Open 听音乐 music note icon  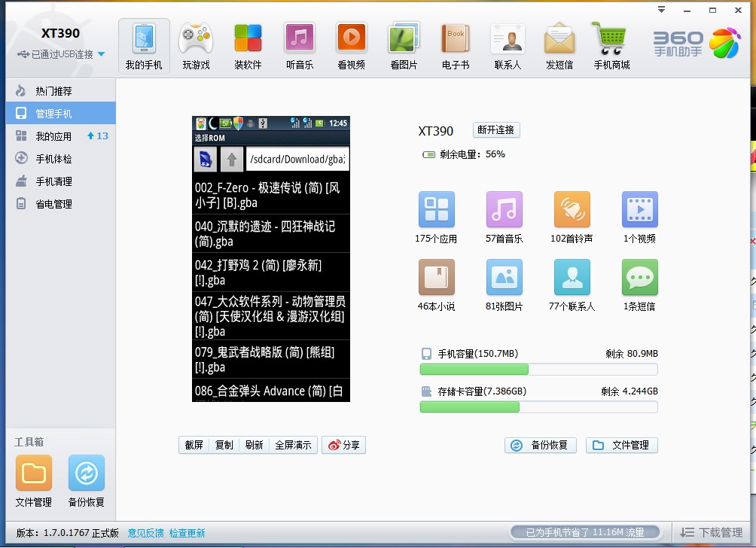[300, 46]
